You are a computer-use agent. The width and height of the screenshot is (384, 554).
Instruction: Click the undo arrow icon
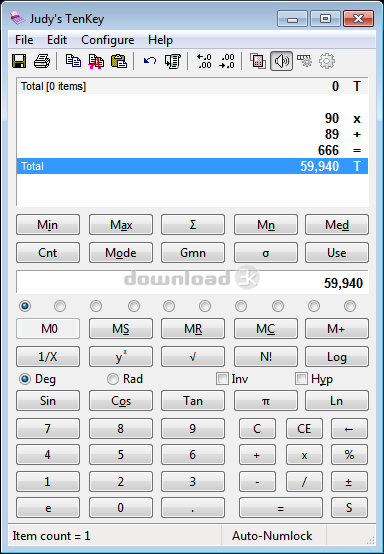coord(150,61)
